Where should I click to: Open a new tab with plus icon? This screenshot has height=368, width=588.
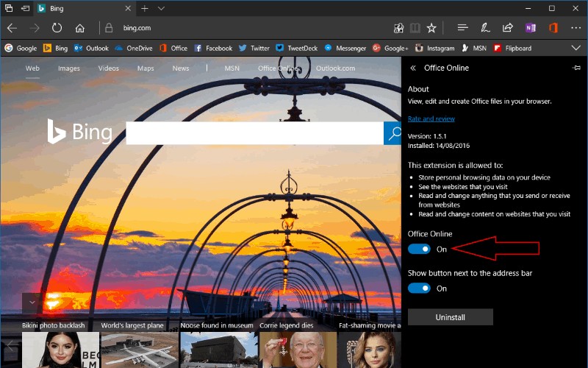pos(145,8)
